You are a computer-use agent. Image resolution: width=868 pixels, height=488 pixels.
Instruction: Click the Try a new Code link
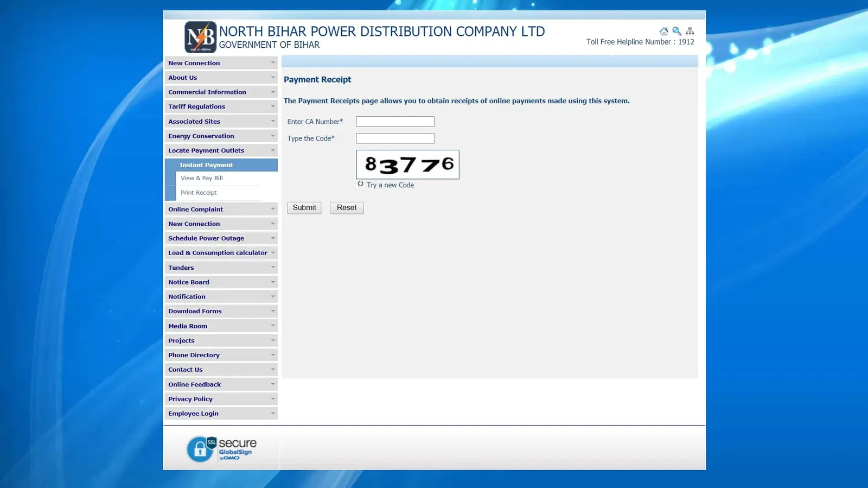390,185
